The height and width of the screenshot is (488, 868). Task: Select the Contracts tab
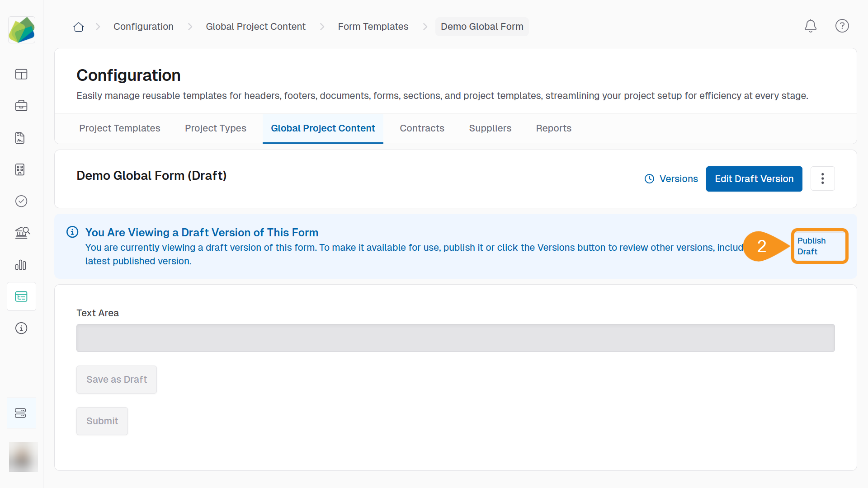422,128
